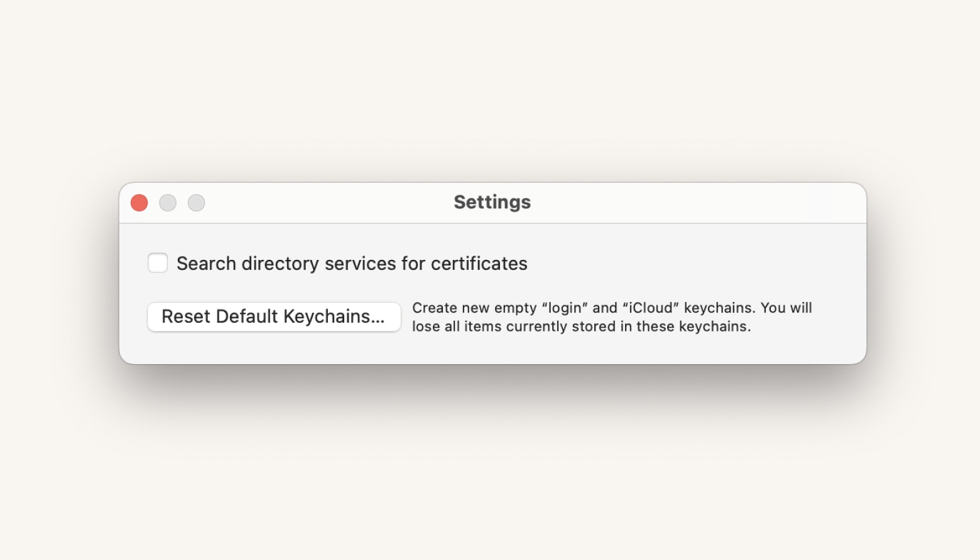The image size is (980, 560).
Task: Click the text "Search directory services for certificates"
Action: (352, 264)
